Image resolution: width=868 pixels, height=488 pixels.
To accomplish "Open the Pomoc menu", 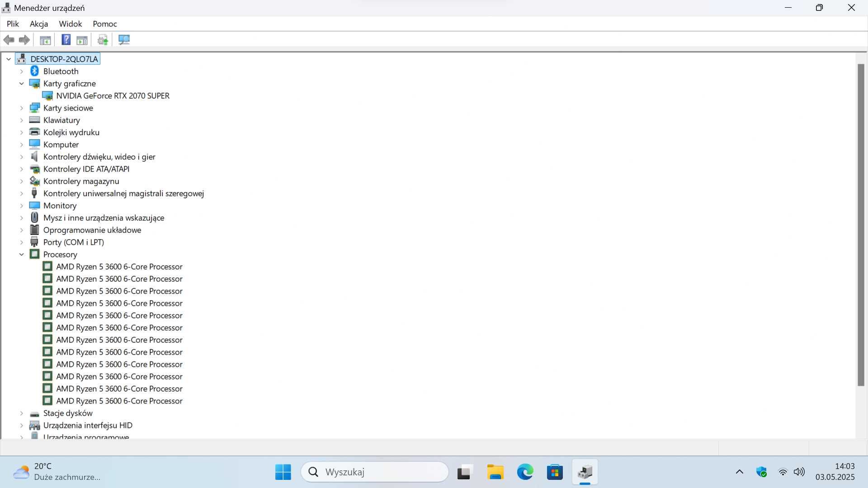I will 105,23.
